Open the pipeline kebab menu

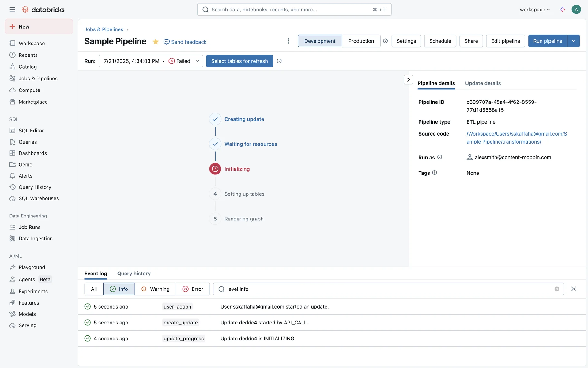click(288, 41)
